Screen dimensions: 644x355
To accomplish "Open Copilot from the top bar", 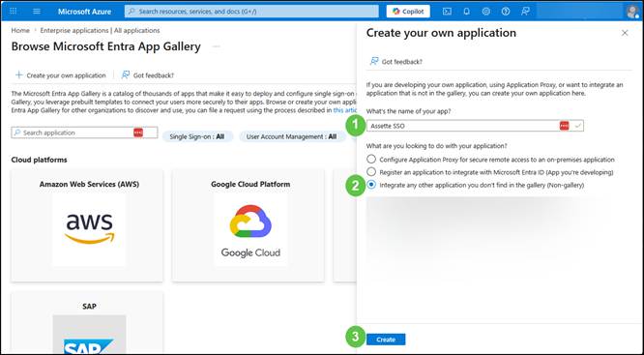I will [x=408, y=12].
